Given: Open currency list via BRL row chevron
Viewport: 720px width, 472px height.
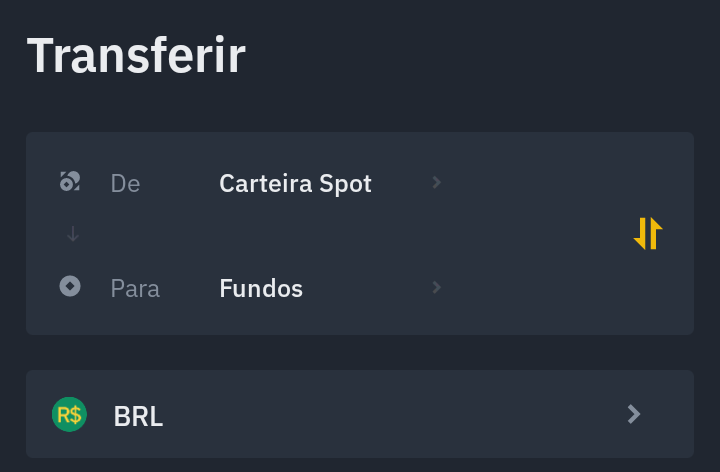Looking at the screenshot, I should click(634, 414).
